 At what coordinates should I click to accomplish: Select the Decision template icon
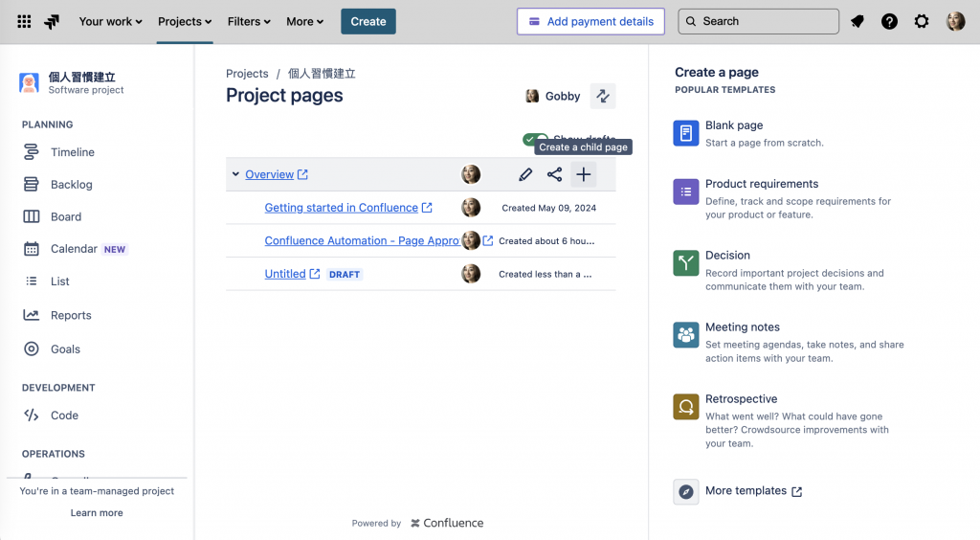point(685,263)
